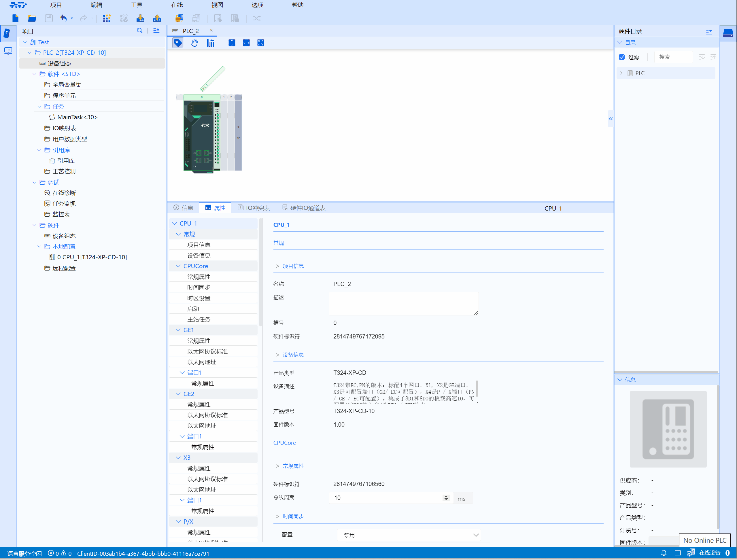The image size is (737, 560).
Task: Open the 配置 dropdown showing 禁用
Action: (x=409, y=535)
